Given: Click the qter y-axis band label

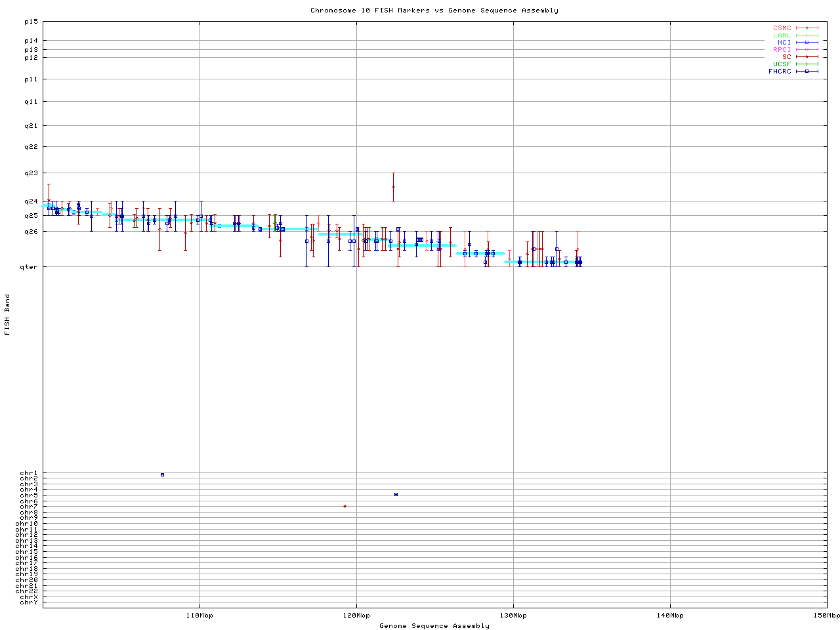Looking at the screenshot, I should tap(30, 266).
